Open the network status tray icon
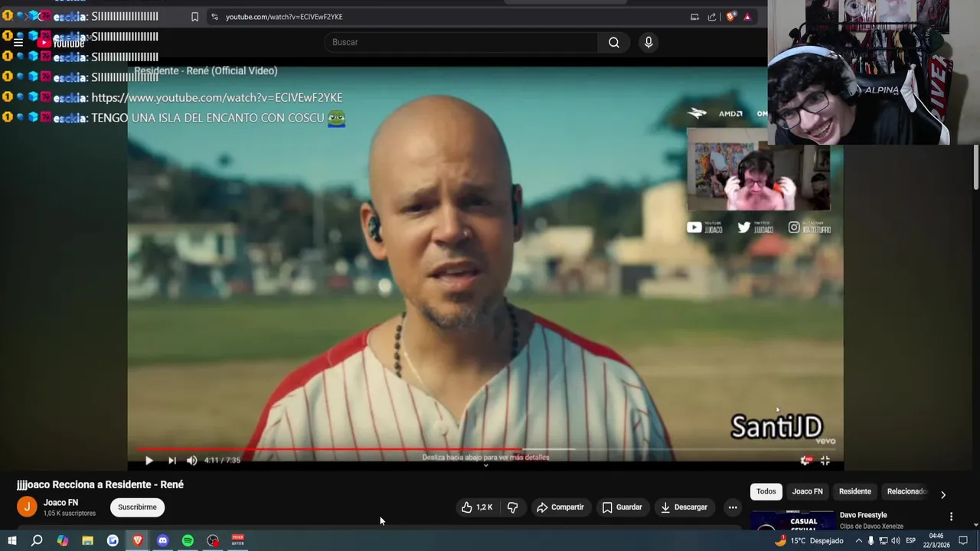980x551 pixels. (x=883, y=540)
